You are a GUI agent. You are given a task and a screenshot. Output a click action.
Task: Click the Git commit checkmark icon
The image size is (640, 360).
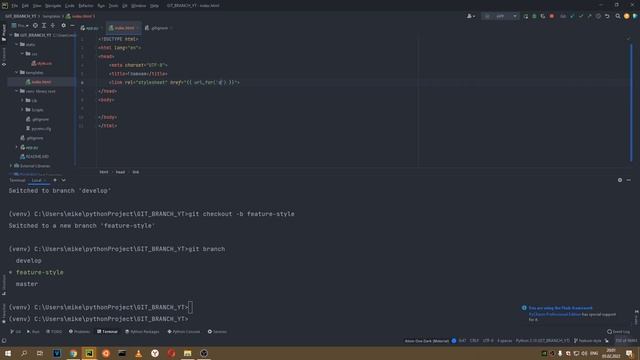(581, 16)
